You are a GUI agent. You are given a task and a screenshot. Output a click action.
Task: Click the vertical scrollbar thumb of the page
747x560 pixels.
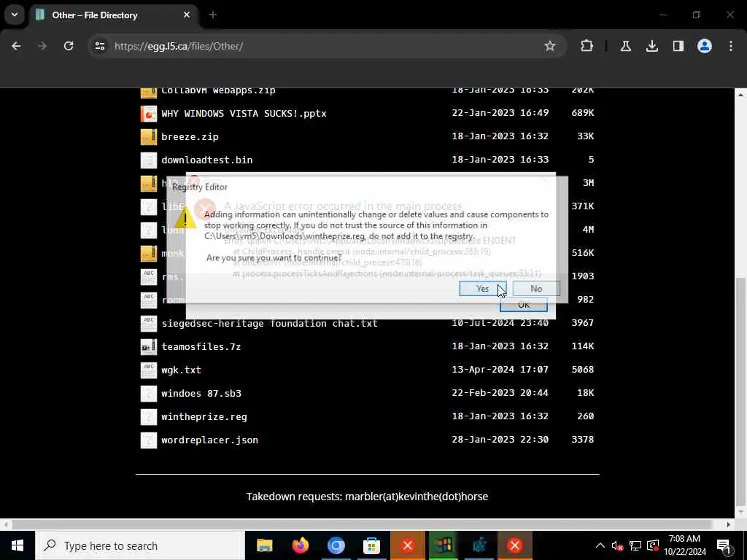point(741,391)
